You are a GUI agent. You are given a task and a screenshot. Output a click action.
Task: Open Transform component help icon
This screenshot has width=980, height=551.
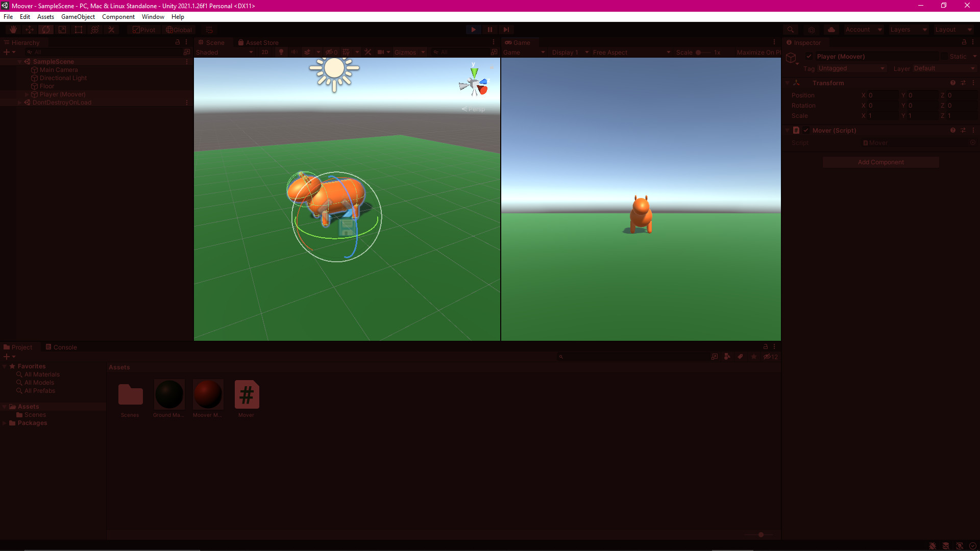pos(953,83)
